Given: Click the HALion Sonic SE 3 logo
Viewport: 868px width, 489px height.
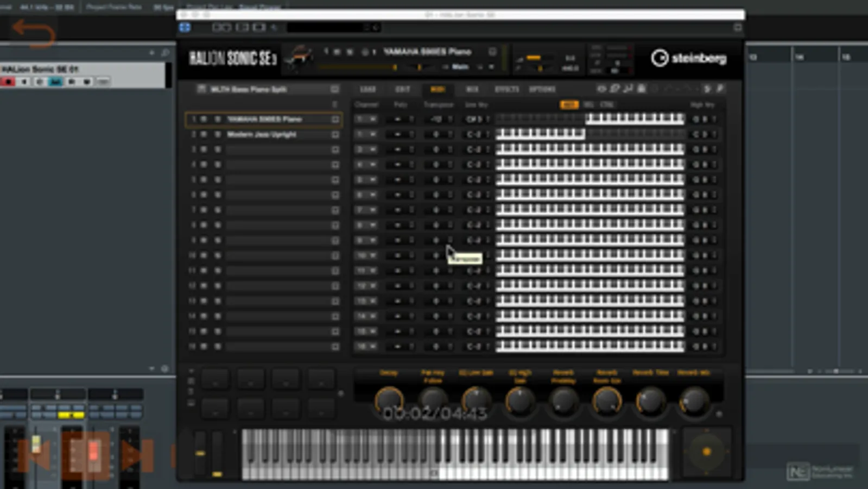Looking at the screenshot, I should point(233,58).
